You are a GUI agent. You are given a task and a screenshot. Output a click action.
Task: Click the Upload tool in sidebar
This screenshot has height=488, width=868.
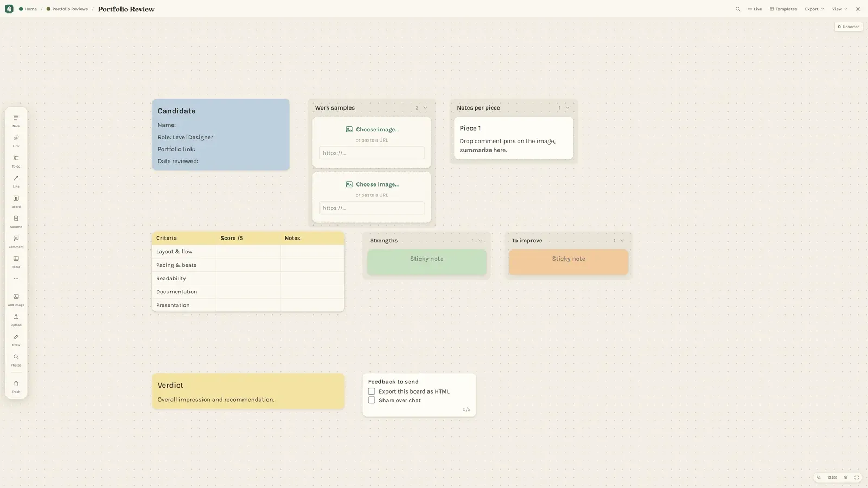pos(16,319)
